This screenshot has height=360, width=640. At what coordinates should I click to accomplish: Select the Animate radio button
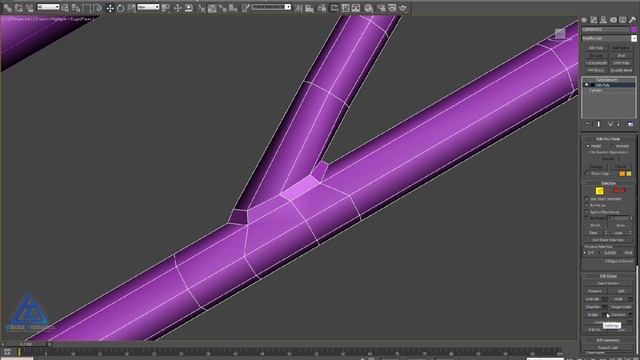(612, 146)
